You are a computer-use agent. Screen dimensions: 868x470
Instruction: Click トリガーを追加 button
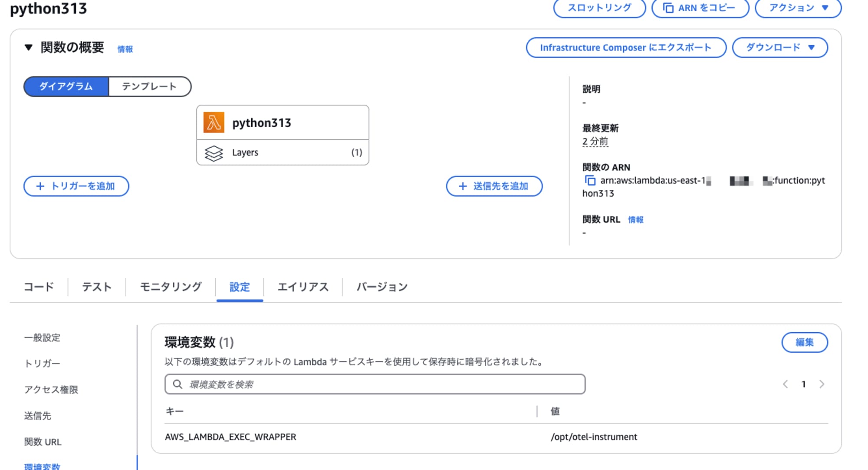76,186
